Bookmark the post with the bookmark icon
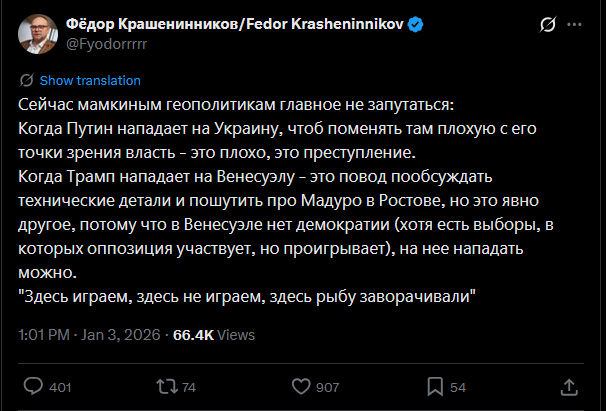This screenshot has width=606, height=411. (434, 386)
